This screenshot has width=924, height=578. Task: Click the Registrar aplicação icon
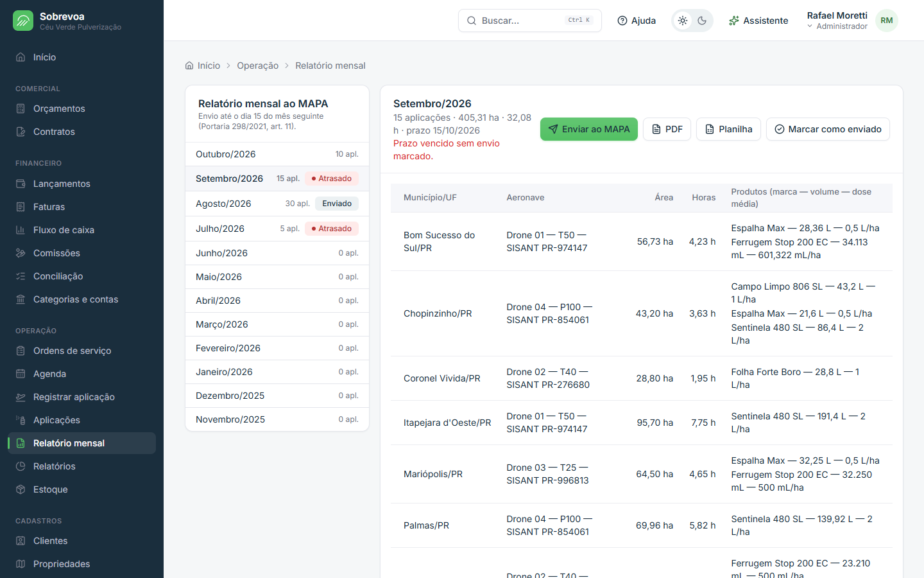coord(21,397)
